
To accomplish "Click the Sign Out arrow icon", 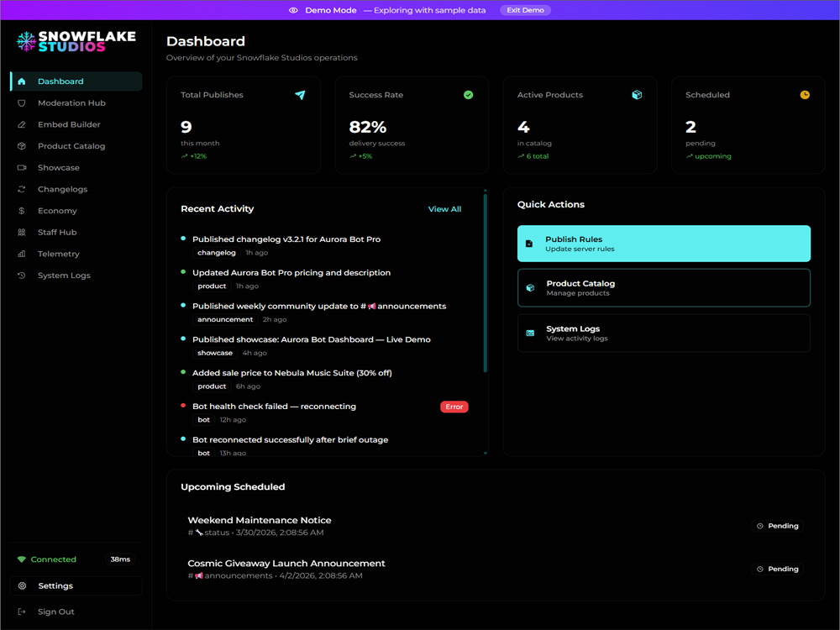I will coord(22,612).
